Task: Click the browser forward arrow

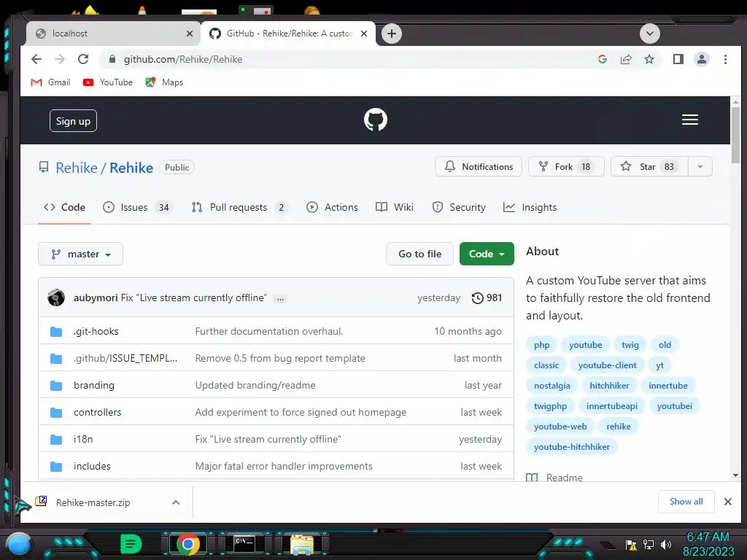Action: coord(60,59)
